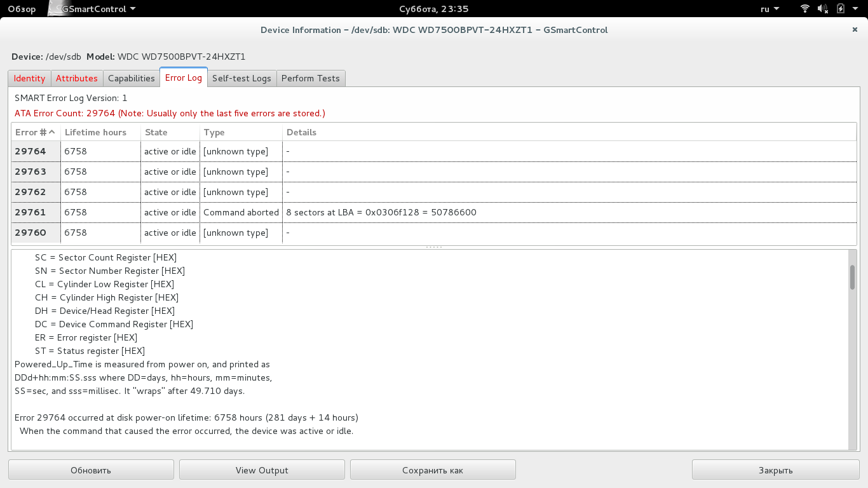Screen dimensions: 868x488
Task: Select the Error Log tab
Action: (184, 78)
